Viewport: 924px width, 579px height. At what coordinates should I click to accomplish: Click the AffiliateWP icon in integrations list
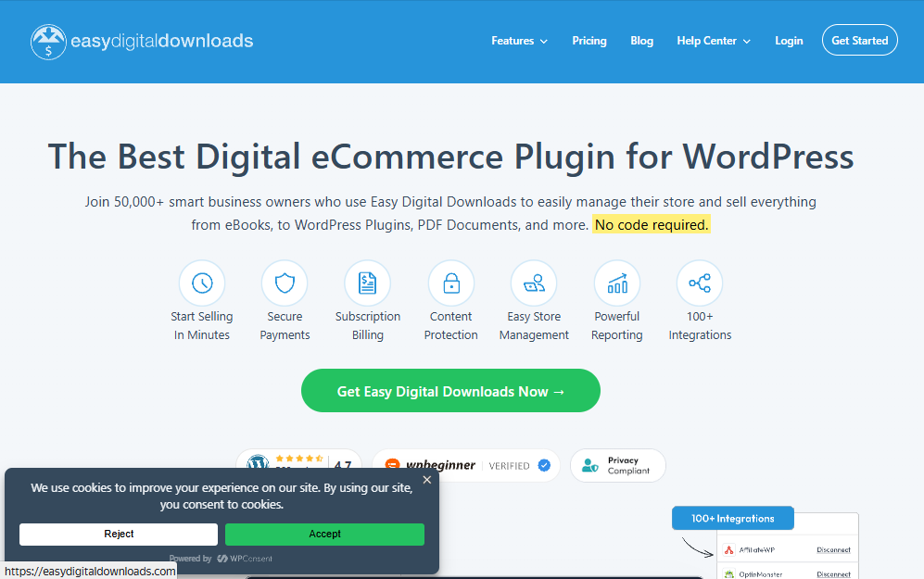pos(729,550)
